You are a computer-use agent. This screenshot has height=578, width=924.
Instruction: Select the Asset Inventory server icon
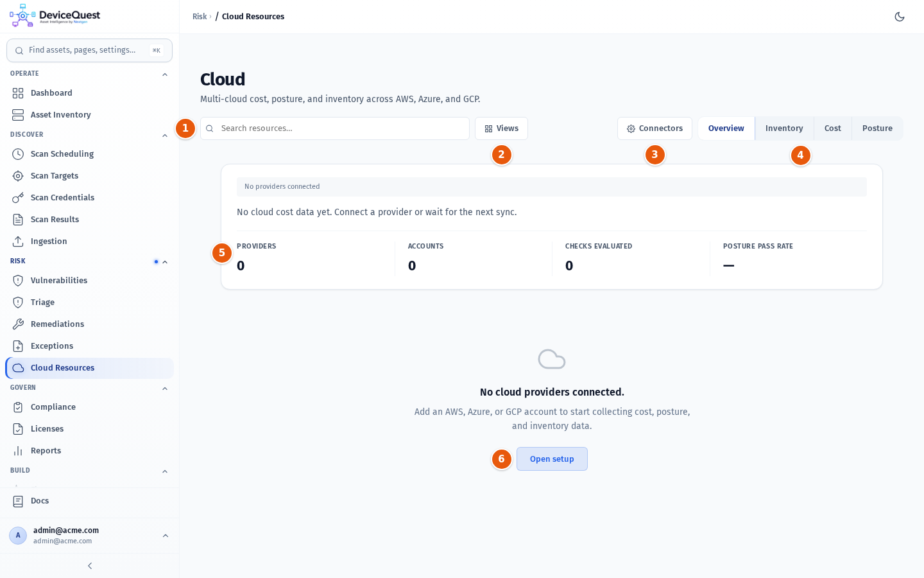(18, 115)
